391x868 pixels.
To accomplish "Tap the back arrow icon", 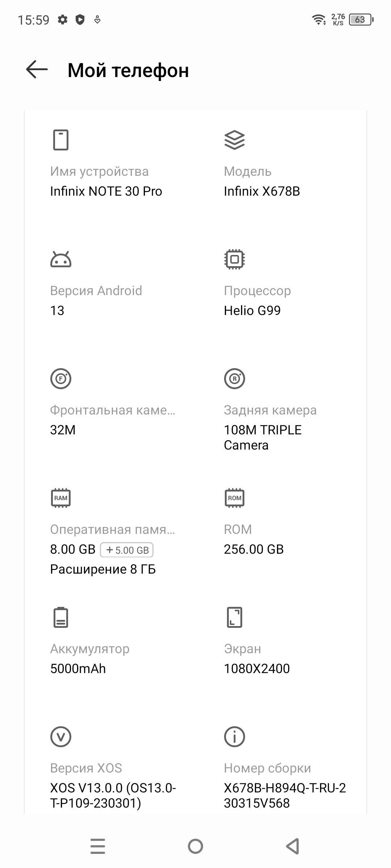I will coord(37,69).
